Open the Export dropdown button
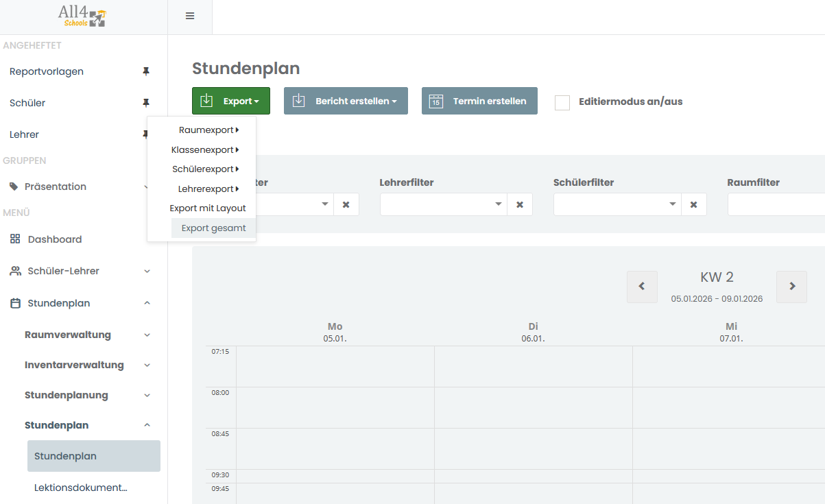The width and height of the screenshot is (825, 504). tap(231, 101)
